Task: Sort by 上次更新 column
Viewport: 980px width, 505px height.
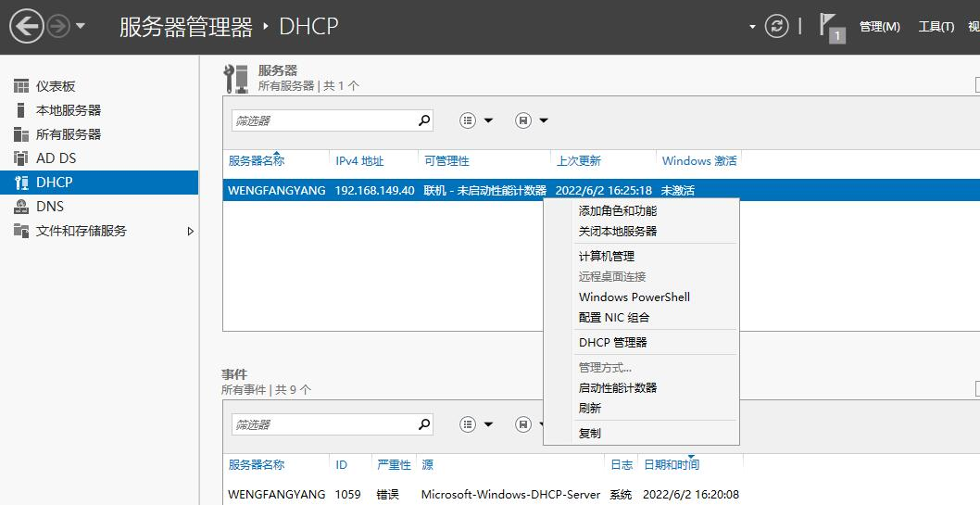Action: (x=578, y=160)
